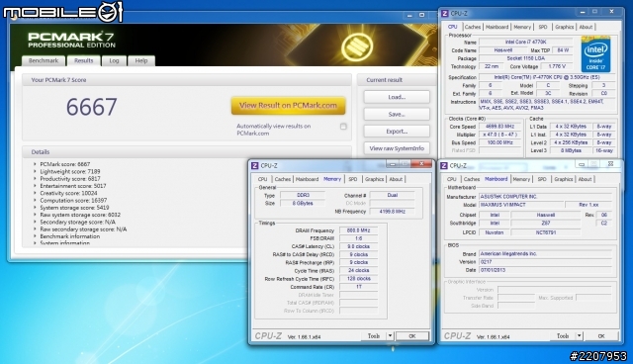The height and width of the screenshot is (364, 633).
Task: Click the Intel Core i7 4770K name field
Action: 525,42
